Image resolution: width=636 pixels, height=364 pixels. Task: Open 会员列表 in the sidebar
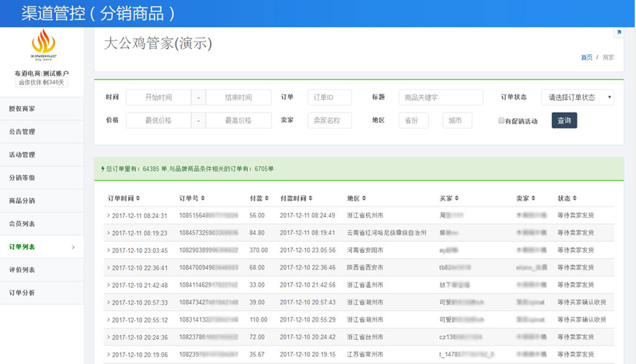tap(42, 224)
